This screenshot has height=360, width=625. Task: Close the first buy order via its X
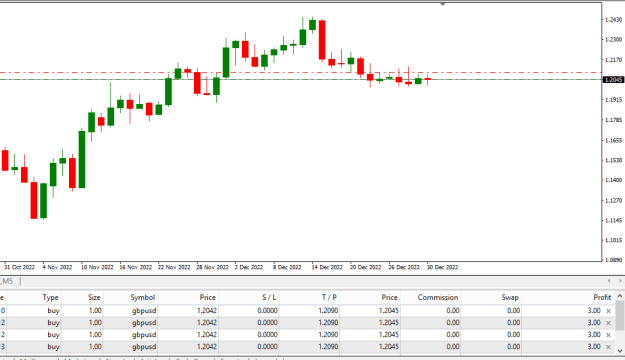608,311
